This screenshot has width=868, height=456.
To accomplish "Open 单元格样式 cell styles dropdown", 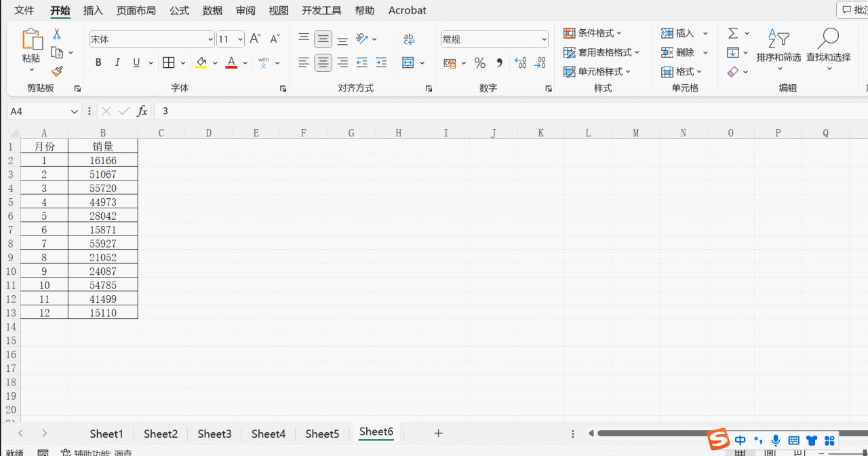I will click(597, 71).
